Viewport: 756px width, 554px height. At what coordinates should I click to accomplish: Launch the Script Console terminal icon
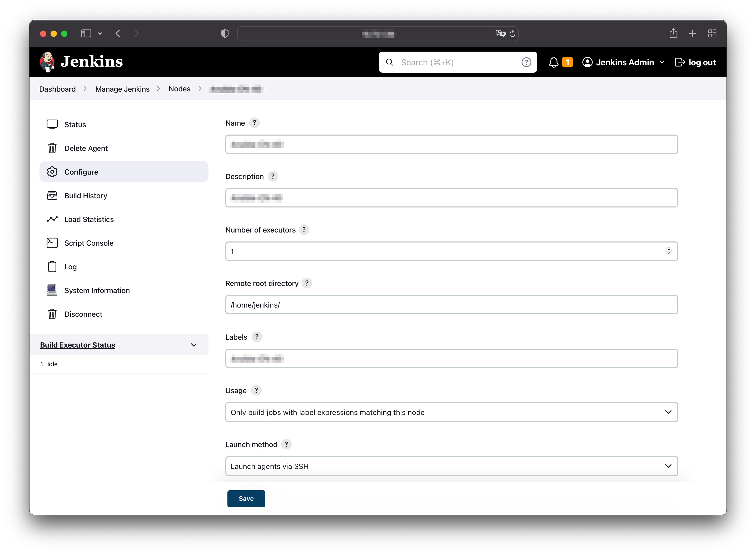(52, 243)
